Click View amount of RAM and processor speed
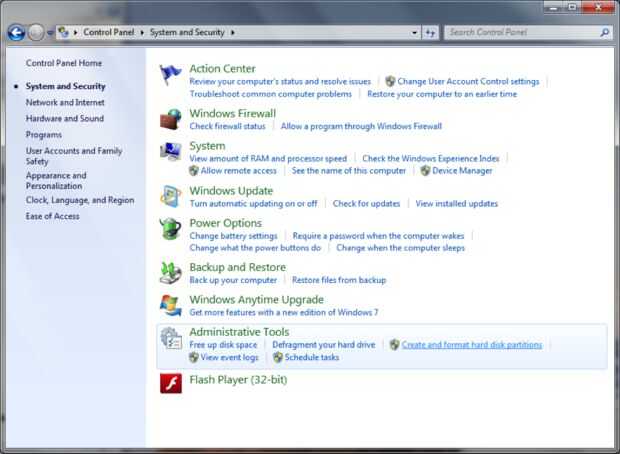Viewport: 620px width, 454px height. point(268,159)
